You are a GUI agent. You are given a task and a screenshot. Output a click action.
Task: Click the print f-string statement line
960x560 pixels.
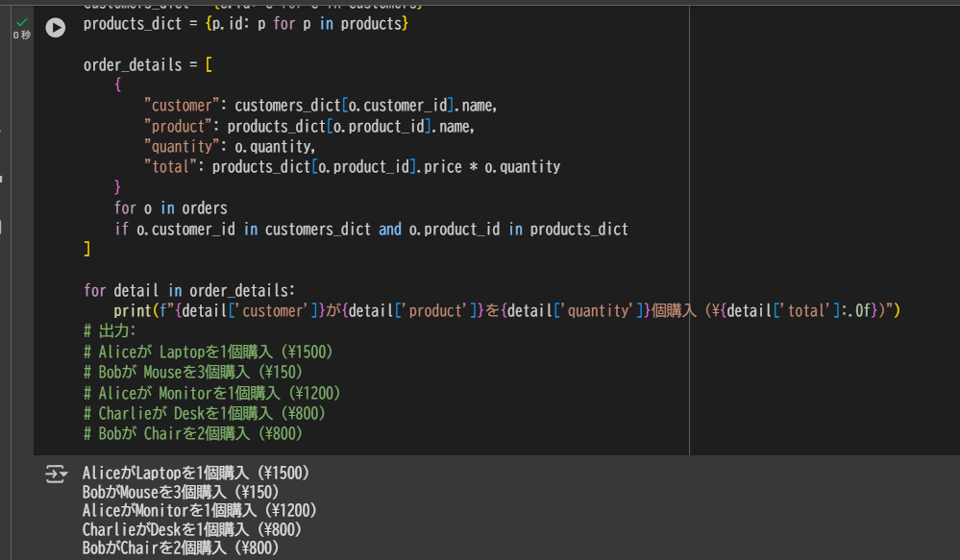click(507, 311)
